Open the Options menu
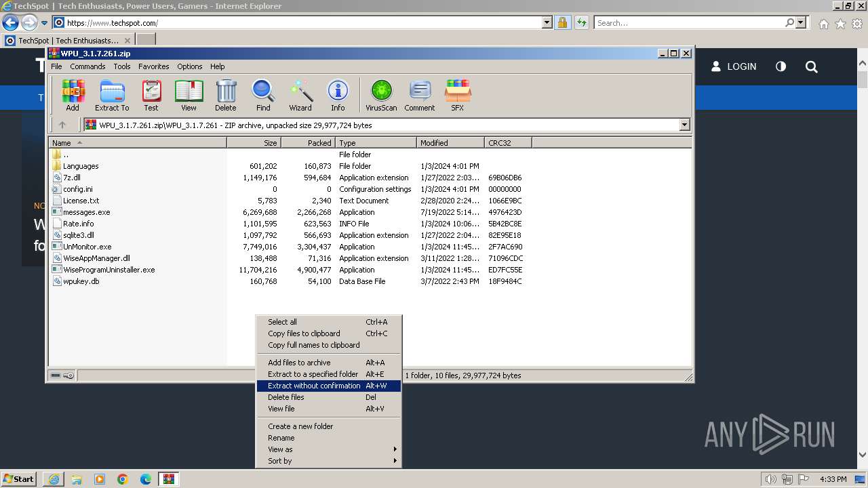The image size is (868, 488). coord(190,66)
